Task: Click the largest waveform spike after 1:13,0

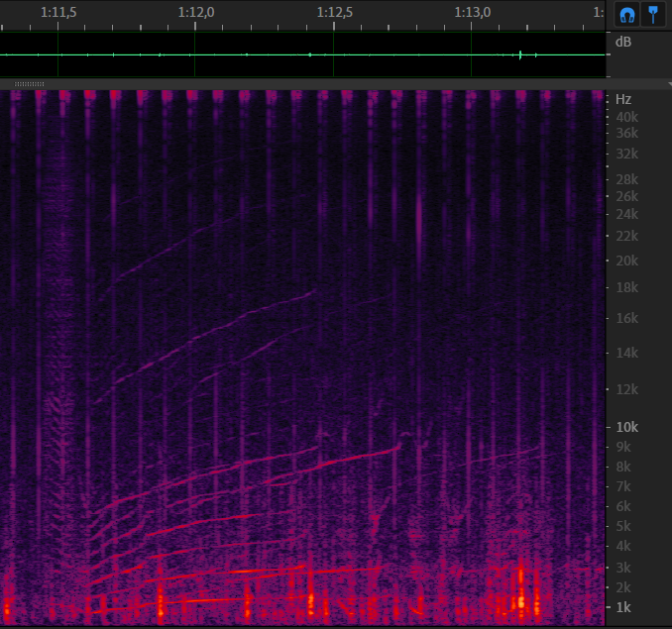Action: point(520,54)
